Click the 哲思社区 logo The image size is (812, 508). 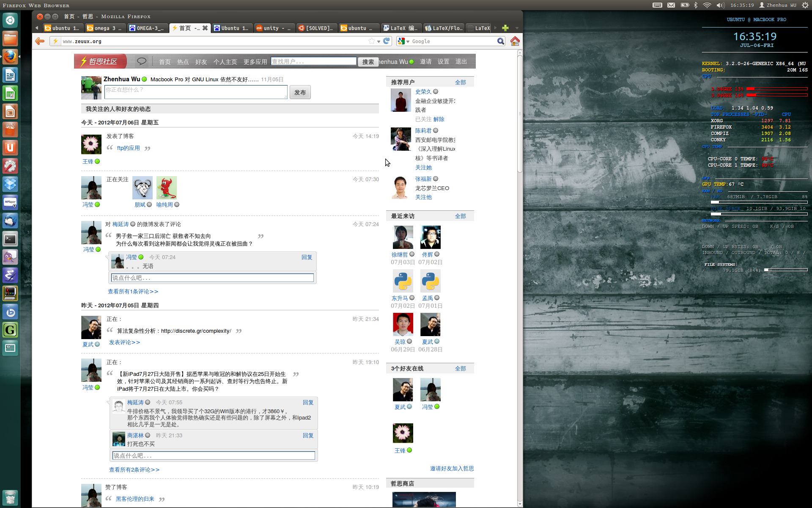tap(100, 61)
